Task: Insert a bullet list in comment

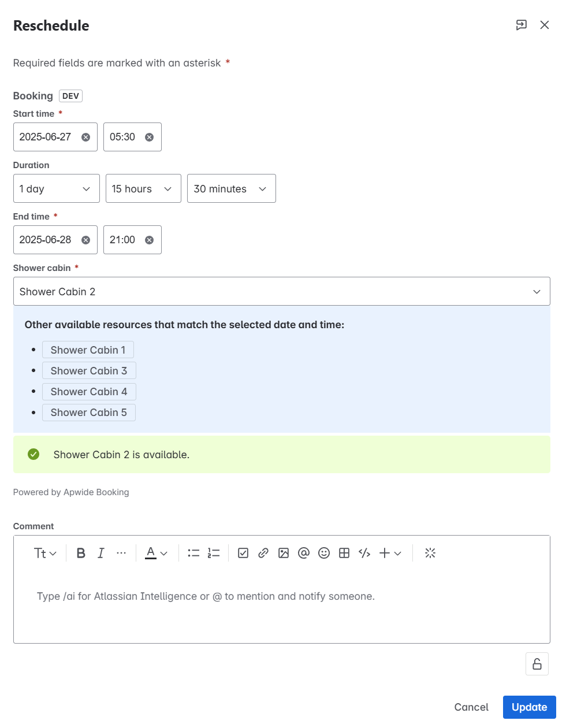Action: click(x=193, y=553)
